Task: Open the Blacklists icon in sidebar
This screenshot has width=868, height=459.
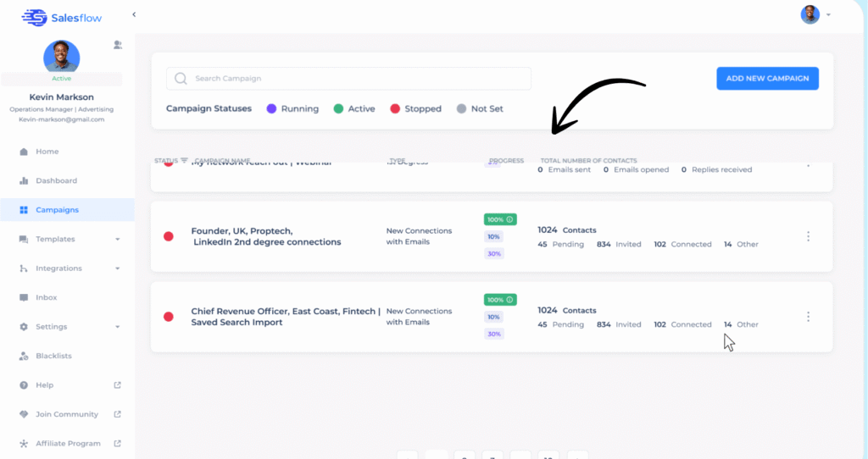Action: pyautogui.click(x=24, y=356)
